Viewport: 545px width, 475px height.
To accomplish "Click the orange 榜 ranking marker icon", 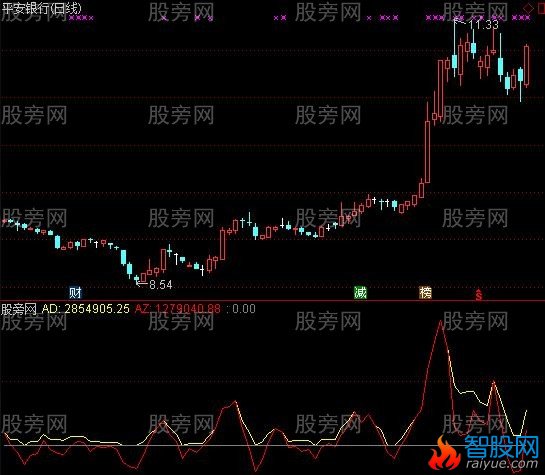I will coord(425,293).
